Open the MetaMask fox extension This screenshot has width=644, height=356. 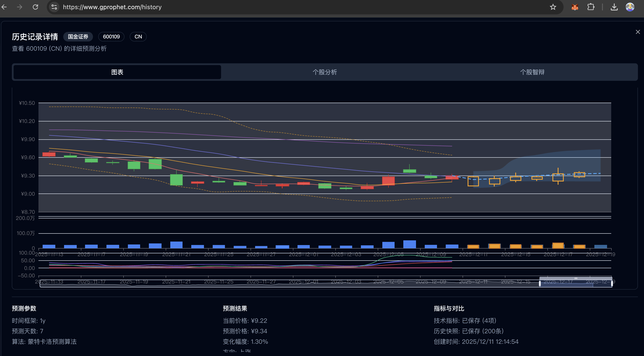tap(575, 7)
